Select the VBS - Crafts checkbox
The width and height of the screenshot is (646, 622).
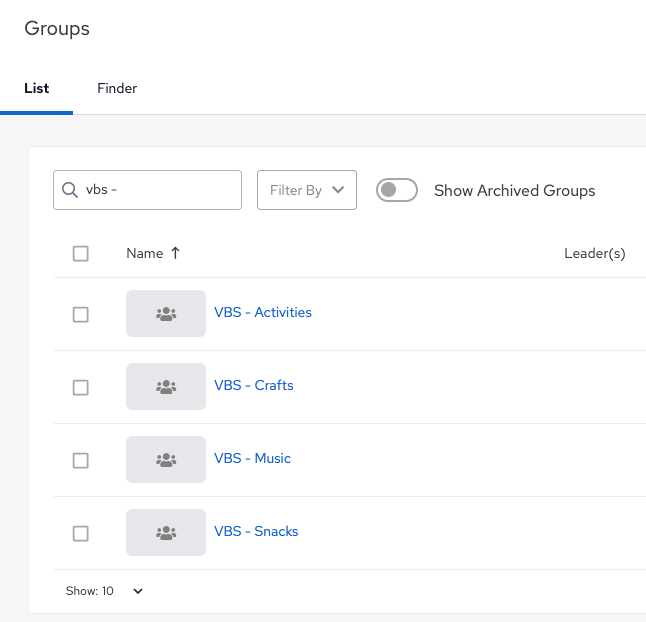point(80,387)
